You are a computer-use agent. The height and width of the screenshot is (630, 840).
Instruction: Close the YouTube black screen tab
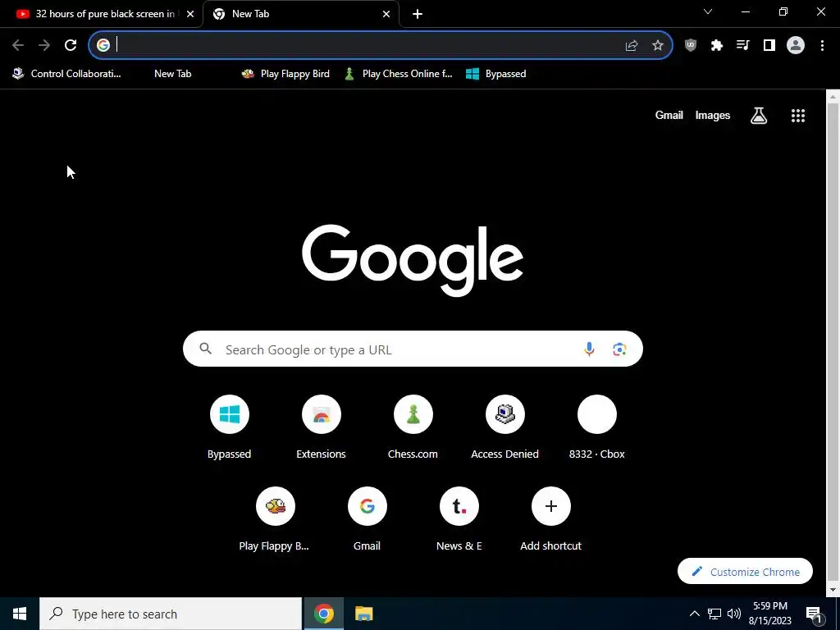[x=190, y=14]
